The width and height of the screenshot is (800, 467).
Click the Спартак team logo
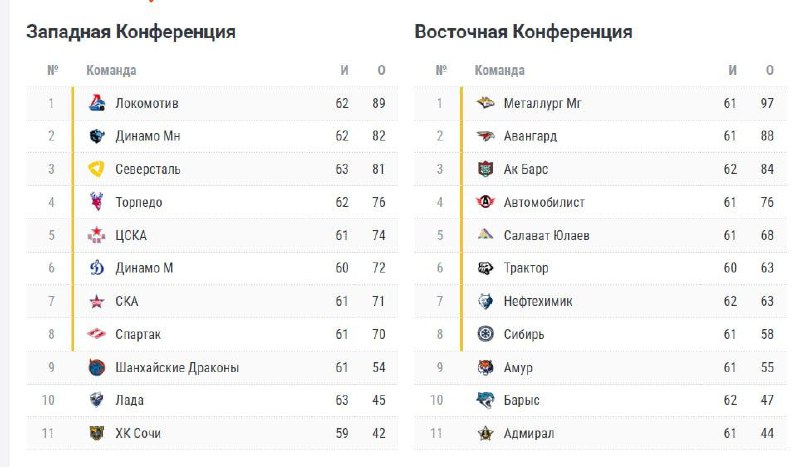(97, 334)
